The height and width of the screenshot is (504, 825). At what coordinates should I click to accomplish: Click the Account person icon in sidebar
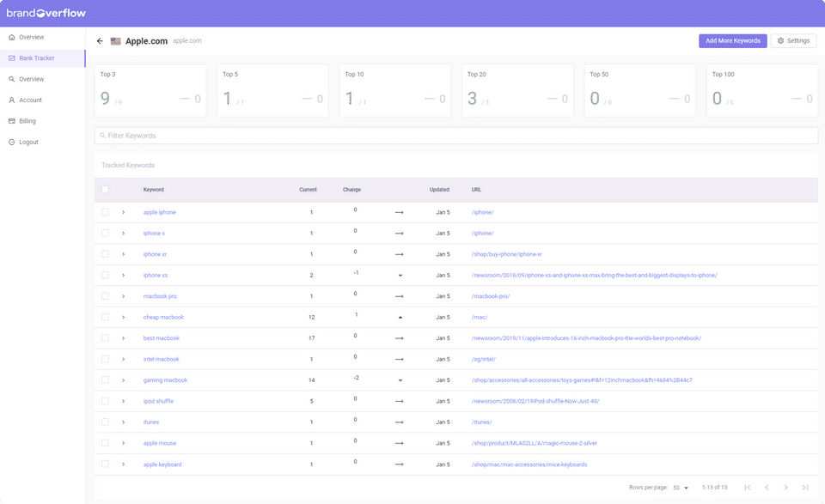11,100
